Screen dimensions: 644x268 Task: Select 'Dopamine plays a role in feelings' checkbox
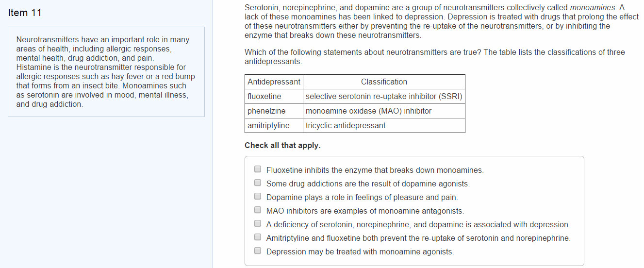258,197
